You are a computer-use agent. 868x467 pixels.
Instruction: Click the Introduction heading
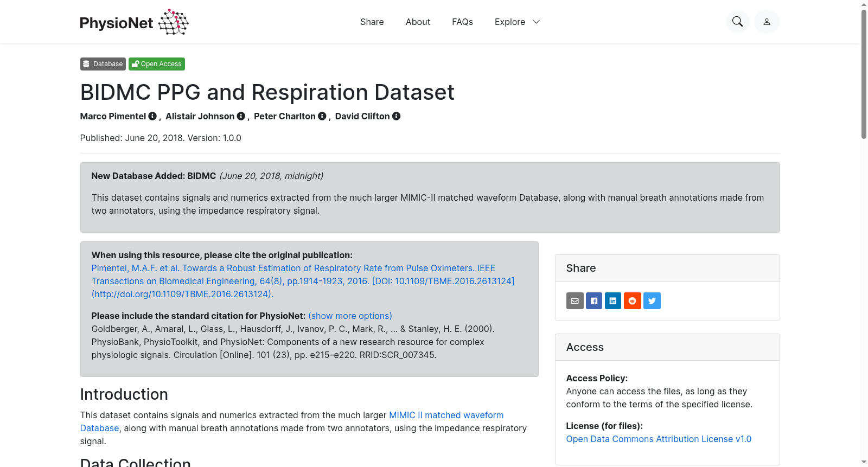pos(124,394)
